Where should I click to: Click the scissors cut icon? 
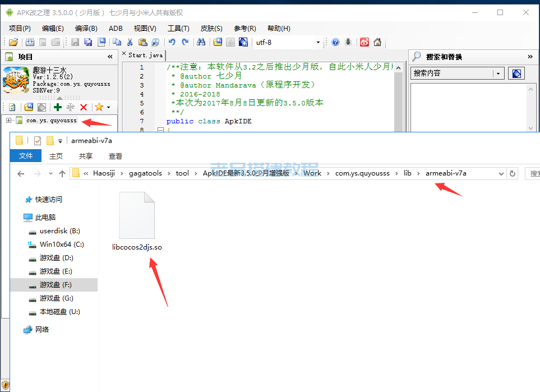point(130,42)
